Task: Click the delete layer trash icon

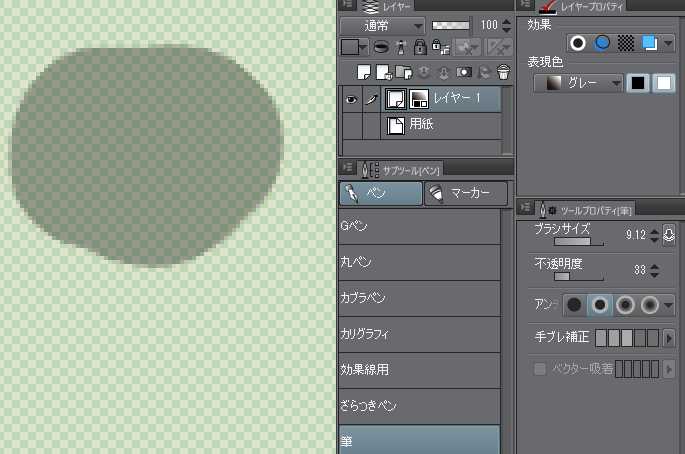Action: tap(502, 72)
